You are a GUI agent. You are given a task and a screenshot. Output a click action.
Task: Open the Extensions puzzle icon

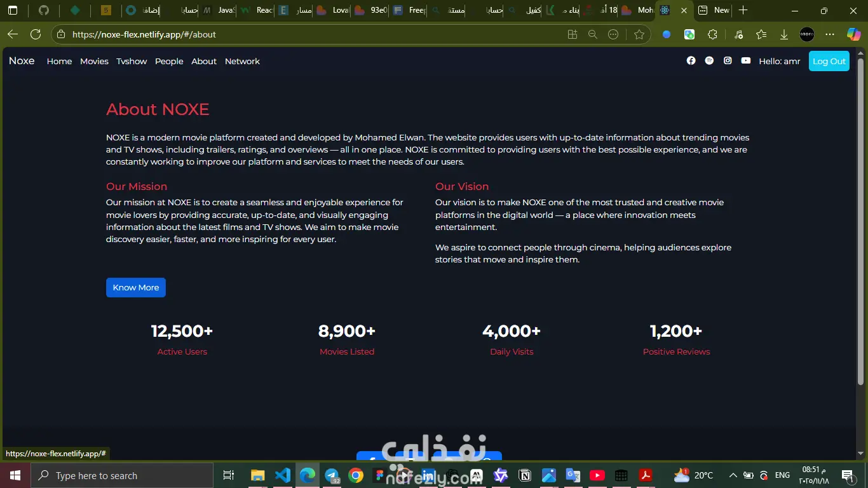(x=712, y=34)
